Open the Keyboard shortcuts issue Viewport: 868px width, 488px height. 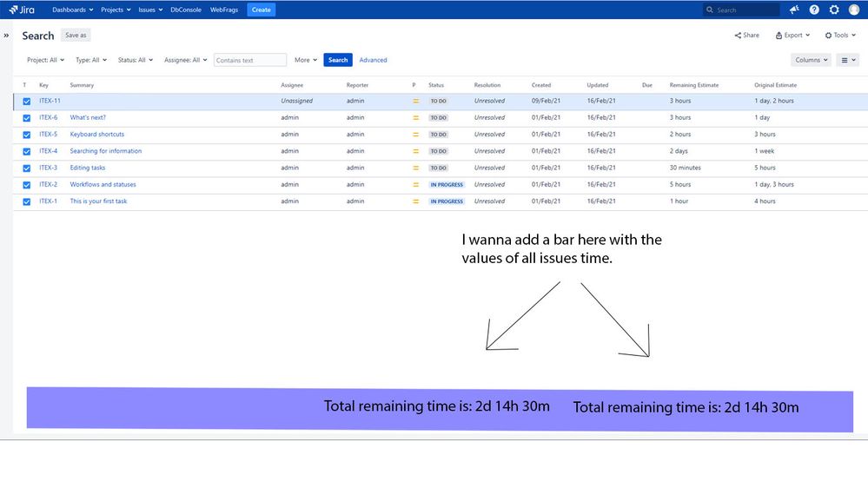point(96,134)
